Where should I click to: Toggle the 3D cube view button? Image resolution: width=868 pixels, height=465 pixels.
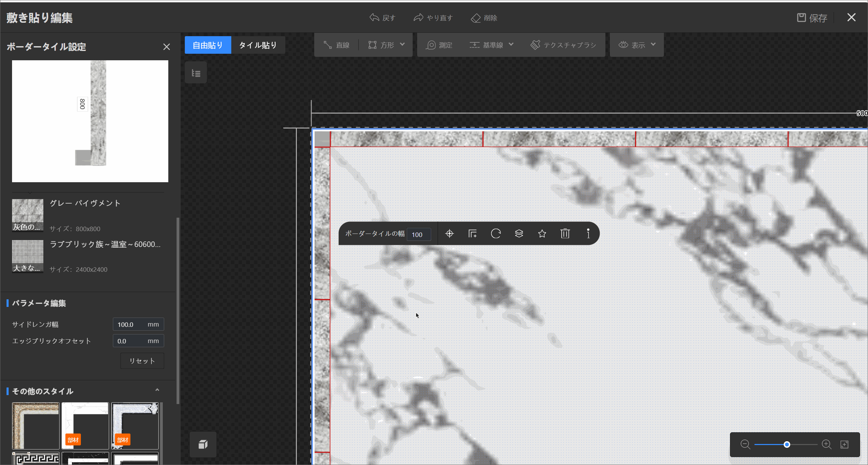pyautogui.click(x=203, y=444)
